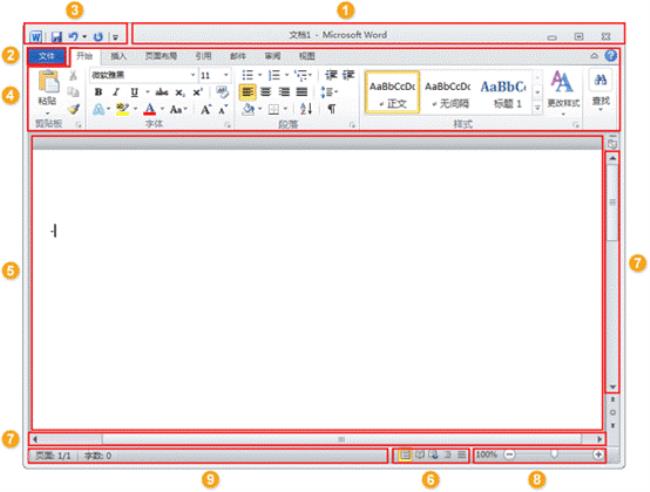Switch to the 引用 (References) ribbon tab
This screenshot has width=650, height=492.
(x=204, y=56)
